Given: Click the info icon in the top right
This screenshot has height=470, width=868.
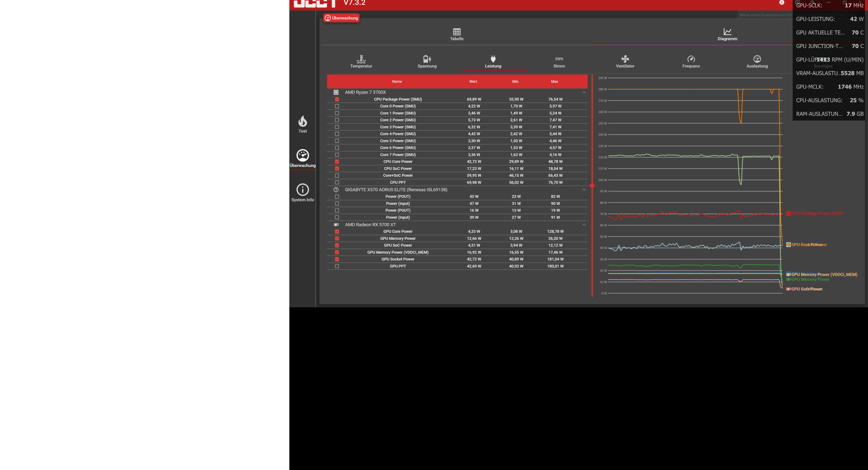Looking at the screenshot, I should 781,2.
